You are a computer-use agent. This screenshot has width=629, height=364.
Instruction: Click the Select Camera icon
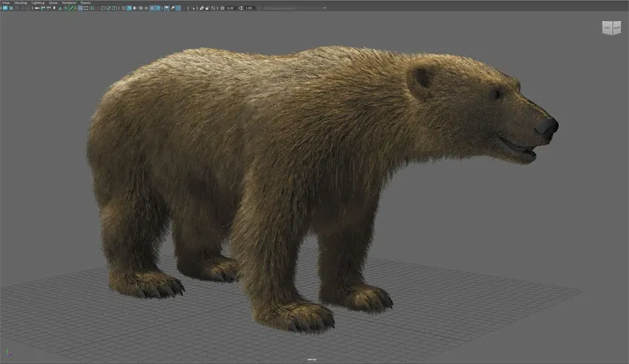(x=5, y=8)
